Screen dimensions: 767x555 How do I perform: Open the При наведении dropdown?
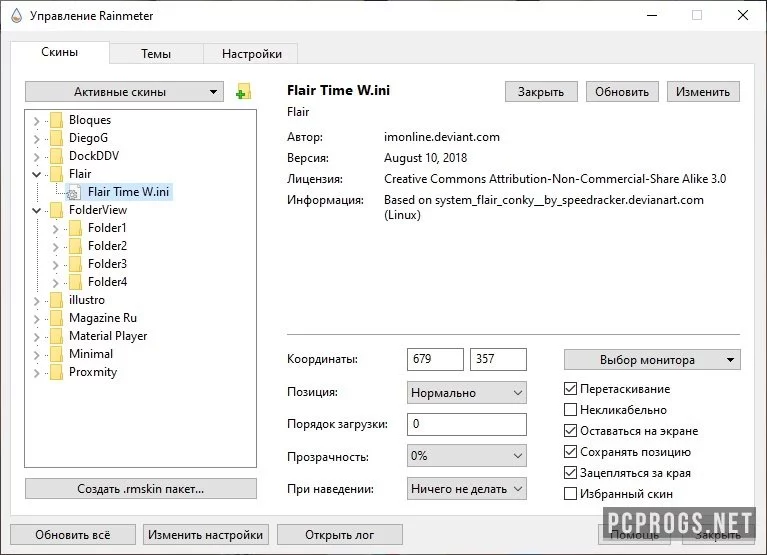467,488
